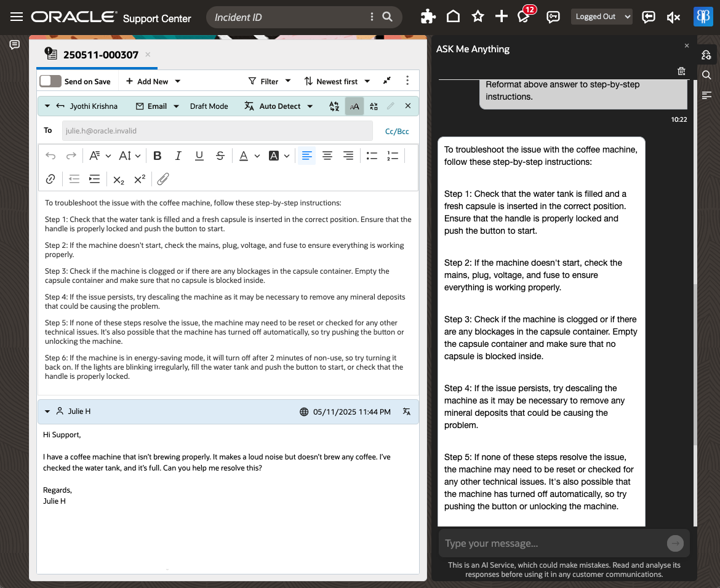This screenshot has height=588, width=720.
Task: Align text left
Action: tap(306, 156)
